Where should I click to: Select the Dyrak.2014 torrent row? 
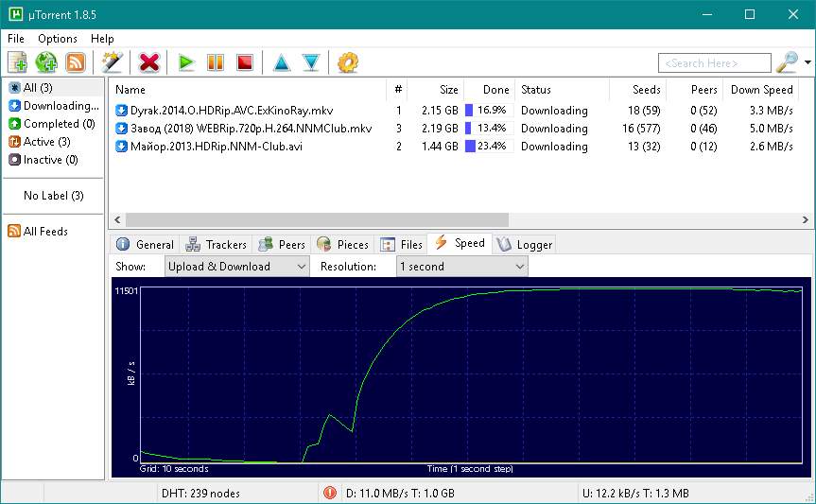[x=454, y=111]
